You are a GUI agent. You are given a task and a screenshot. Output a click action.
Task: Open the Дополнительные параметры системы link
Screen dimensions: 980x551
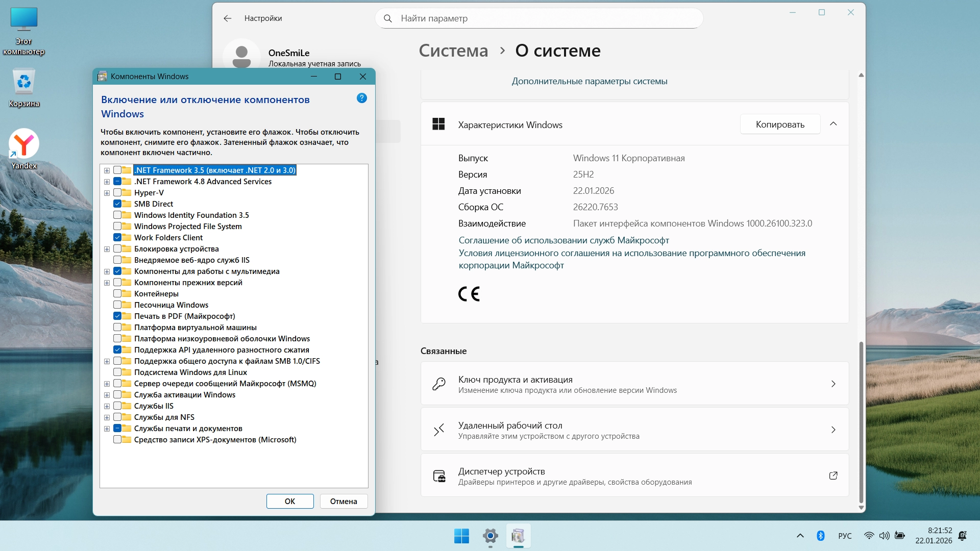(589, 81)
